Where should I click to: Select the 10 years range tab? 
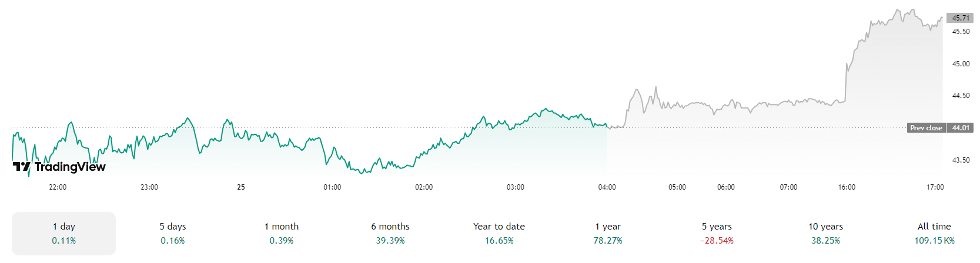pos(825,233)
